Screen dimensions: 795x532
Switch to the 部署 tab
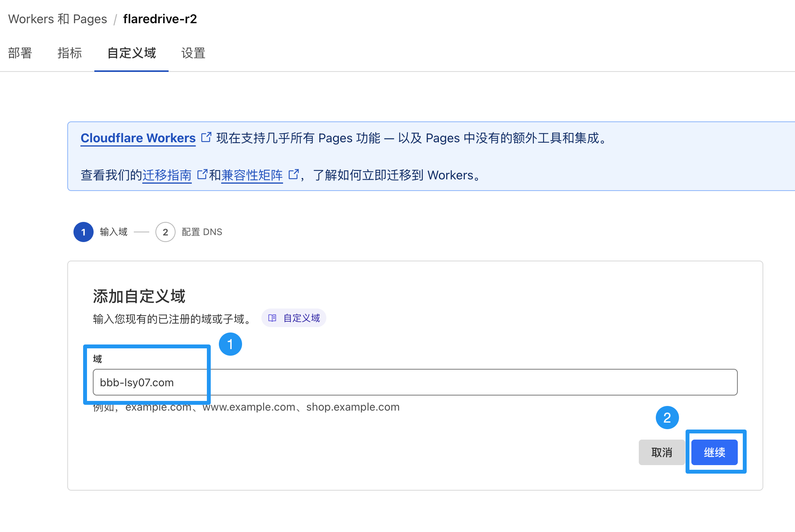click(20, 53)
